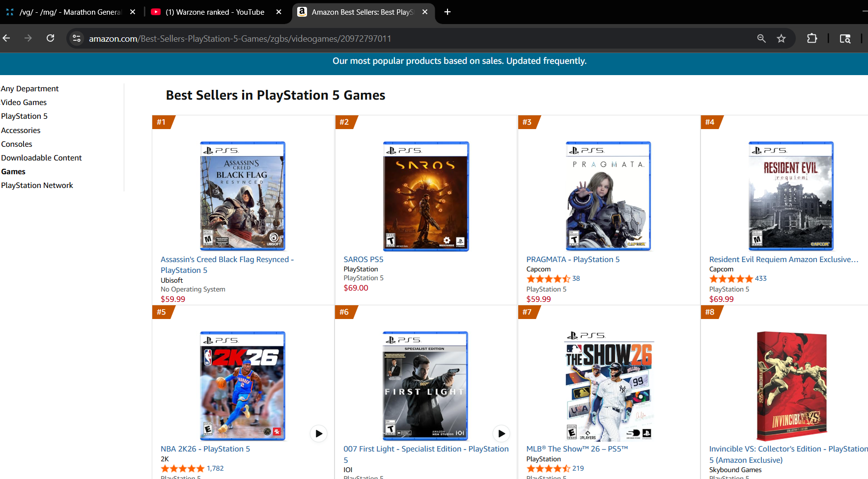Open the NBA 2K26 - PlayStation 5 title link

pyautogui.click(x=205, y=449)
